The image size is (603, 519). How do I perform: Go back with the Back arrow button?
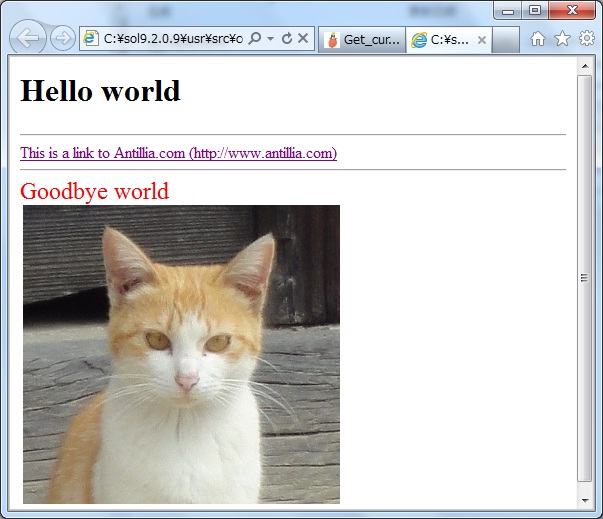27,38
